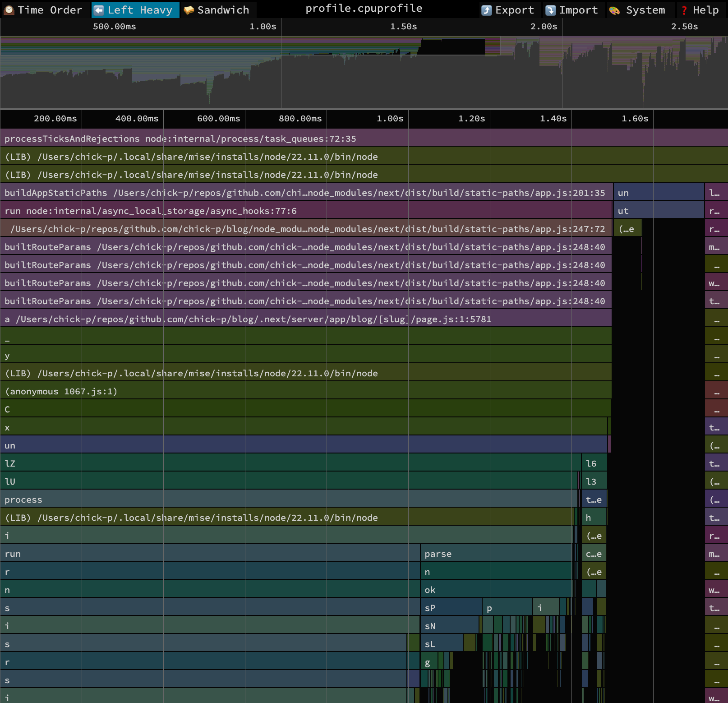Click the 2.00s marker on minimap ruler
This screenshot has width=728, height=703.
[x=544, y=26]
